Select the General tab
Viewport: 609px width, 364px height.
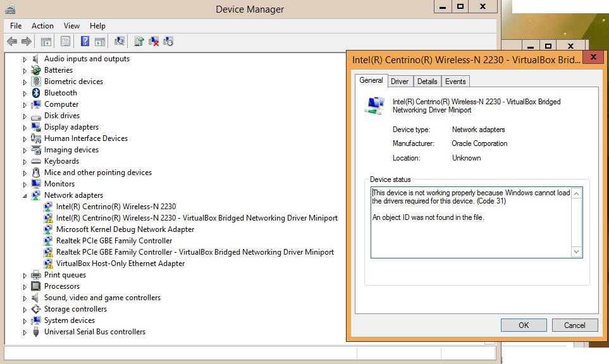point(371,80)
